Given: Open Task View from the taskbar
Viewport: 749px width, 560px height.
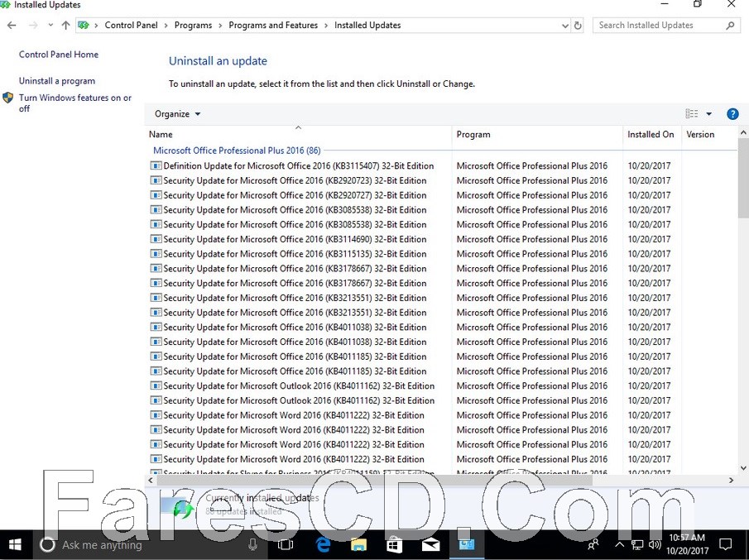Looking at the screenshot, I should 286,545.
